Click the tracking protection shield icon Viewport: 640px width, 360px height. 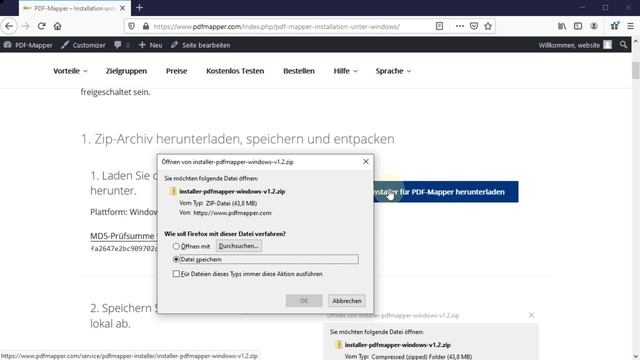point(131,26)
